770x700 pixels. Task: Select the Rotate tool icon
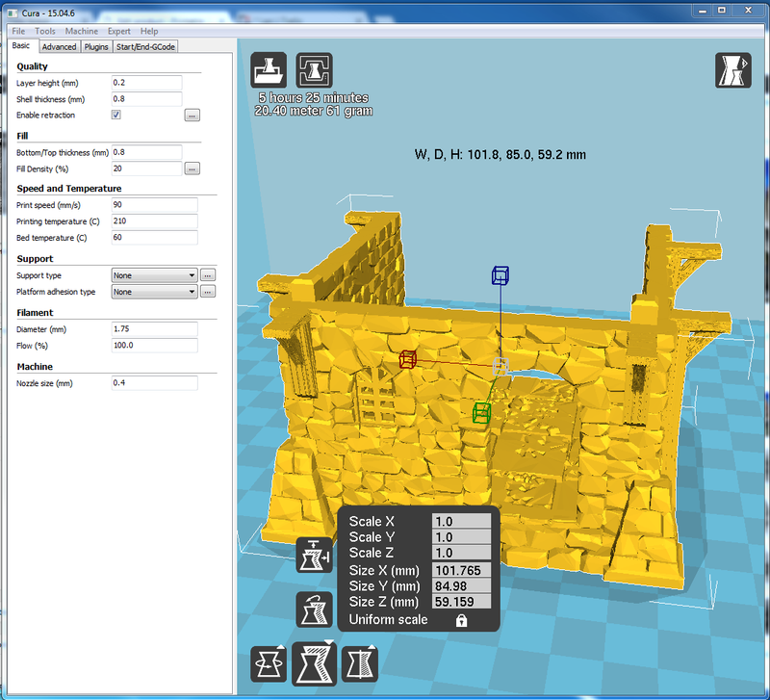coord(269,664)
